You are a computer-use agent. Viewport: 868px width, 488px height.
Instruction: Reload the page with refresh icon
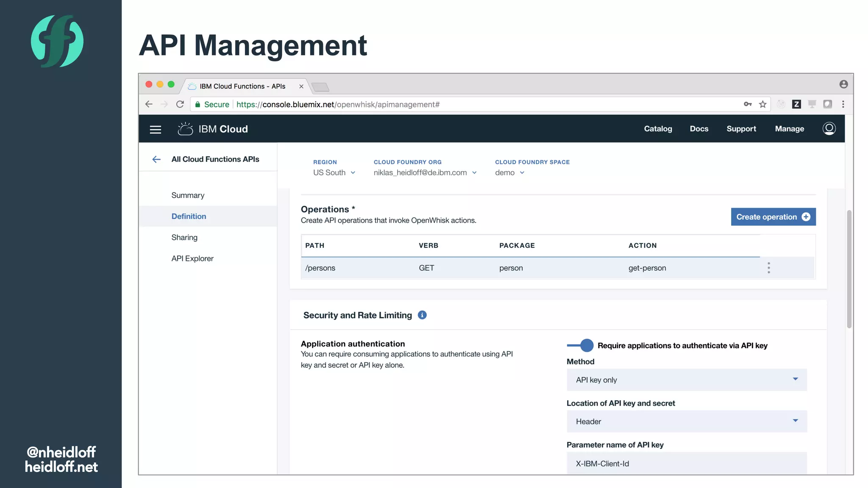(180, 104)
